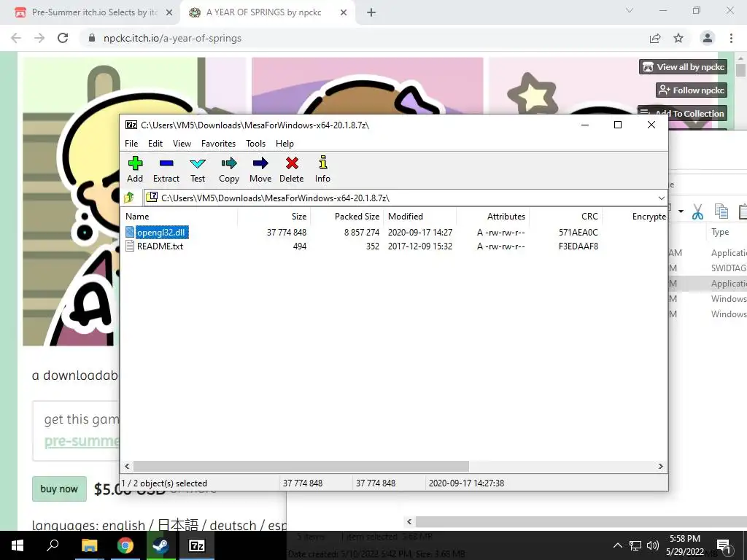This screenshot has height=560, width=747.
Task: Open Steam from taskbar
Action: (x=160, y=545)
